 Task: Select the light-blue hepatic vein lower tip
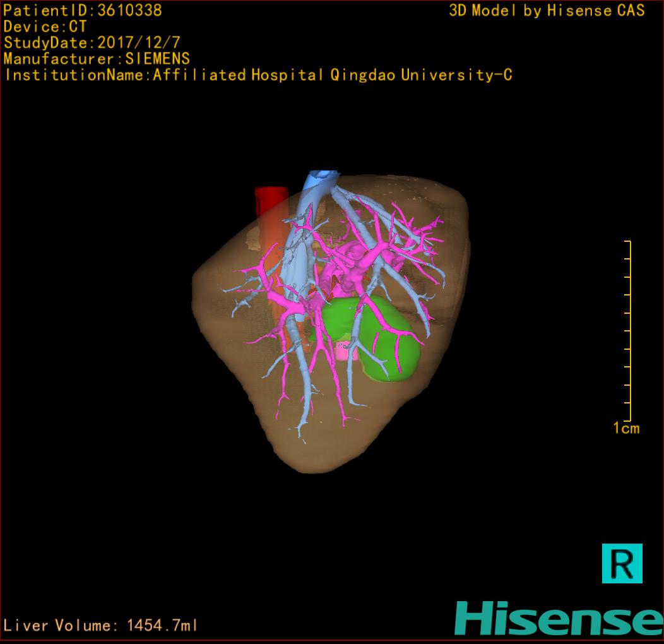coord(300,431)
